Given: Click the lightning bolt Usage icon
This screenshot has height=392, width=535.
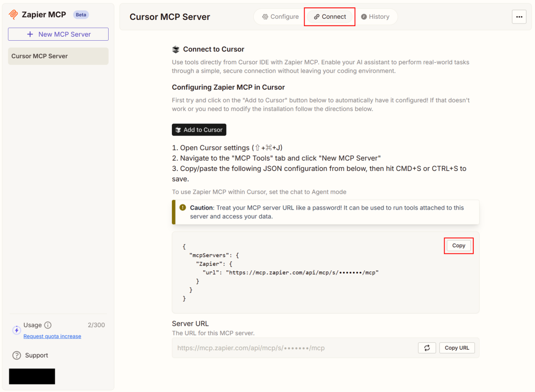Looking at the screenshot, I should coord(16,330).
